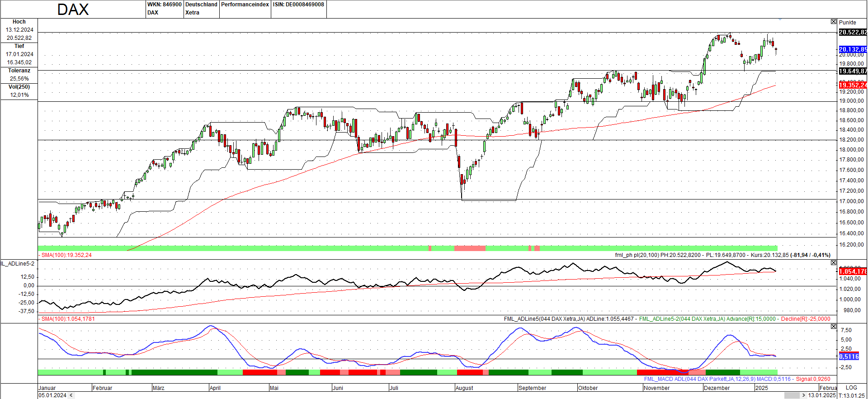Click the IL_ADLine5-2 panel label
The image size is (868, 399).
click(x=18, y=263)
